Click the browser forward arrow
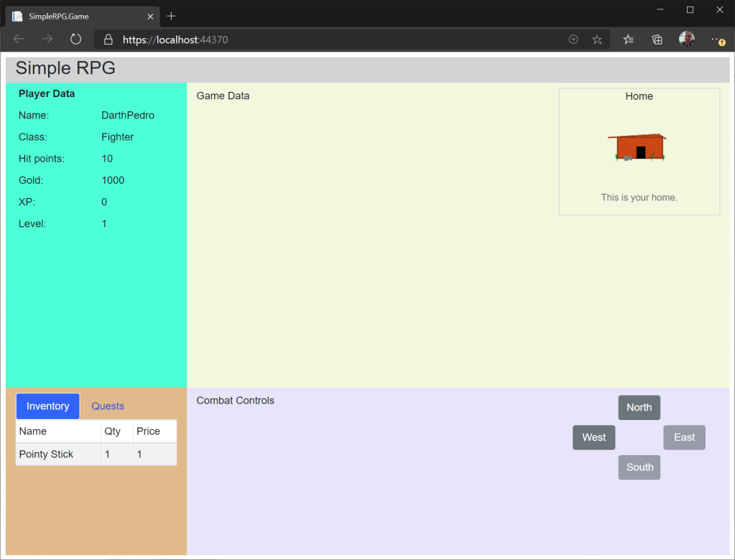 coord(47,39)
